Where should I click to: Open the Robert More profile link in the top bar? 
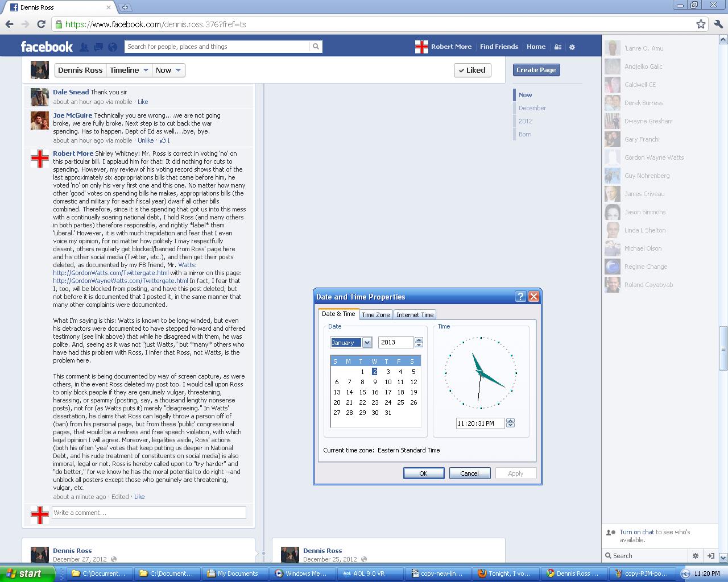444,47
